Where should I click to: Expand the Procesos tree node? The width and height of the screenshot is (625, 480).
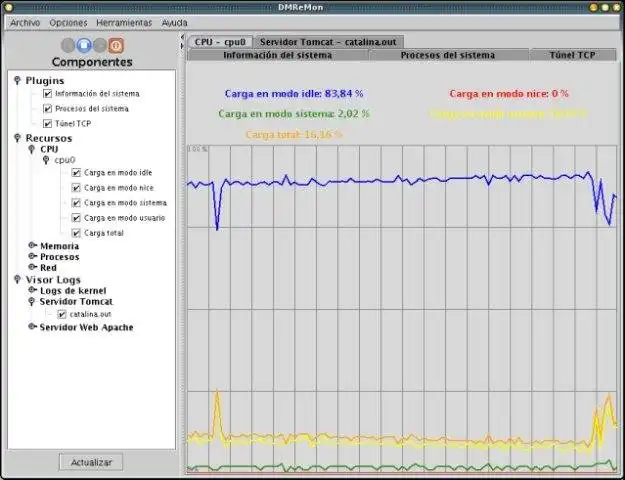pos(33,256)
